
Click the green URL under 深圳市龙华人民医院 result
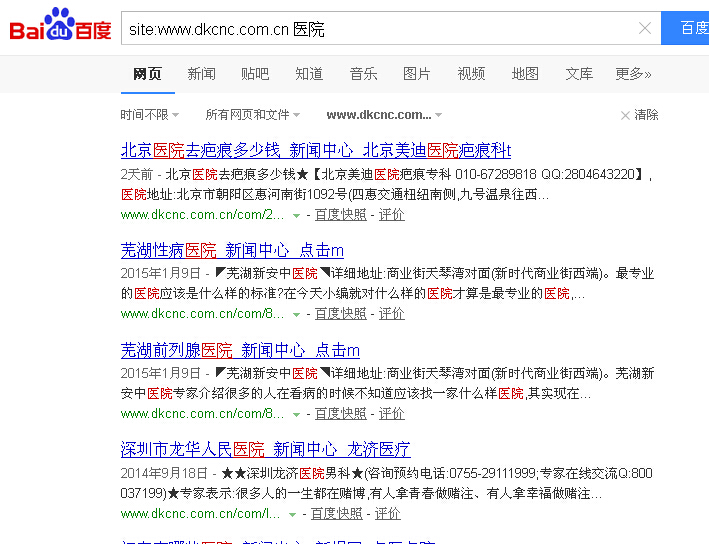tap(200, 514)
